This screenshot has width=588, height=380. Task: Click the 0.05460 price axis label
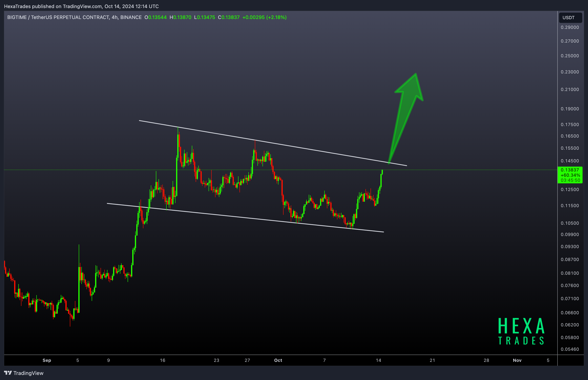570,349
